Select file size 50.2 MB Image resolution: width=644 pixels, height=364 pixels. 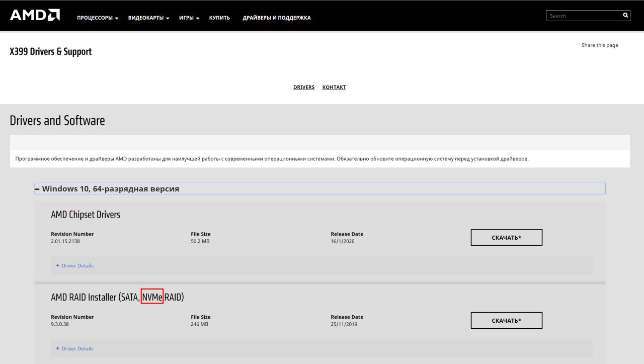click(x=200, y=241)
